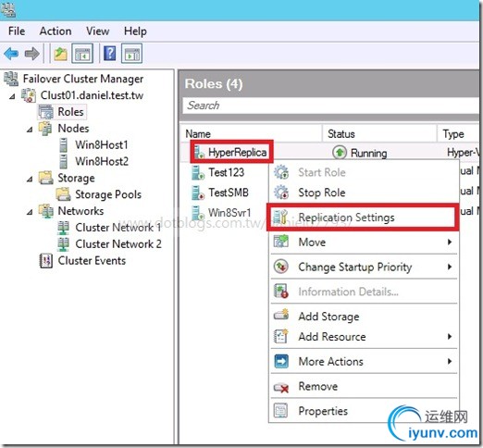Click the Clust01.daniel.test.tw cluster icon
This screenshot has width=483, height=448.
(29, 95)
